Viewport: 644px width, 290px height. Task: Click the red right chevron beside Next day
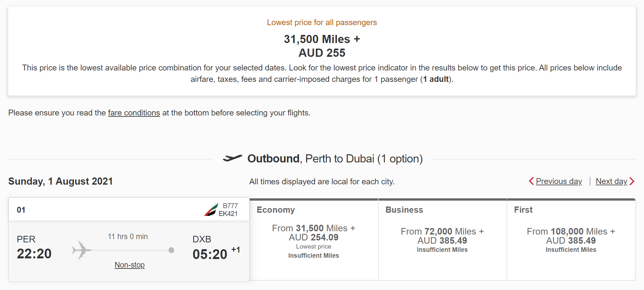pyautogui.click(x=632, y=181)
